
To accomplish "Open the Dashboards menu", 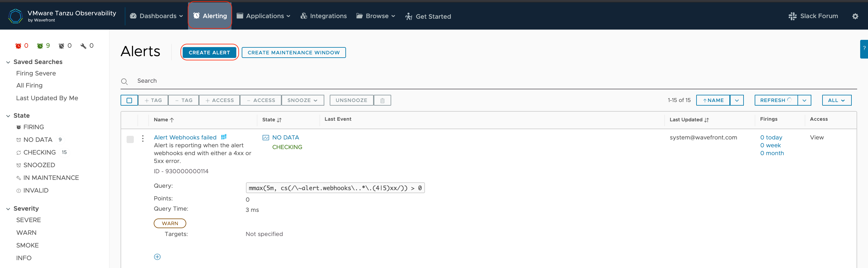I will pos(156,16).
